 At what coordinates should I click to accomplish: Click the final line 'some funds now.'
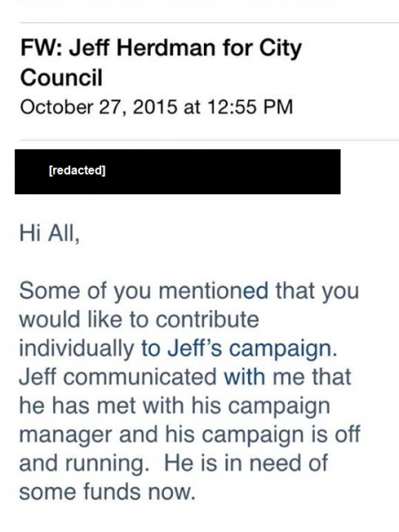(x=107, y=492)
